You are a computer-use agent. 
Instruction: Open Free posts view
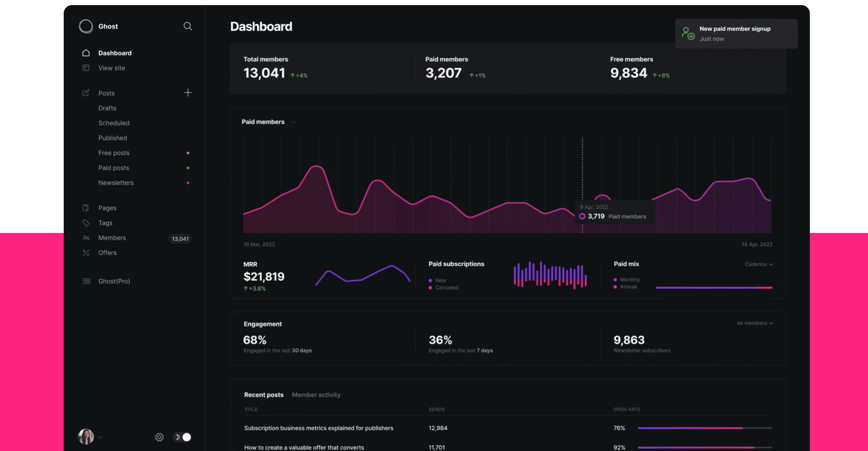[114, 153]
